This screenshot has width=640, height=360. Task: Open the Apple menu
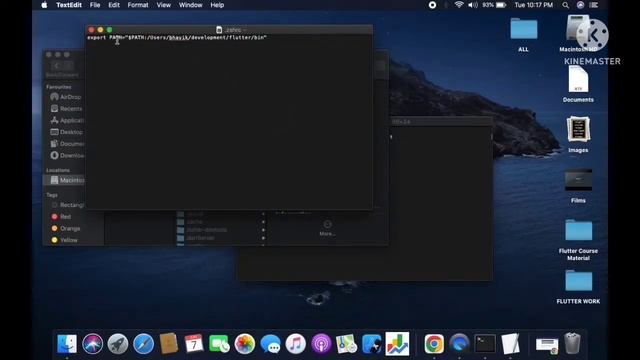click(x=44, y=5)
